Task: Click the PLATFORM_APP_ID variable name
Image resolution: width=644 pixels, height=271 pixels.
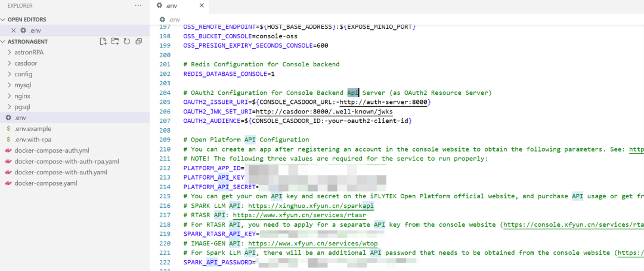Action: tap(212, 168)
